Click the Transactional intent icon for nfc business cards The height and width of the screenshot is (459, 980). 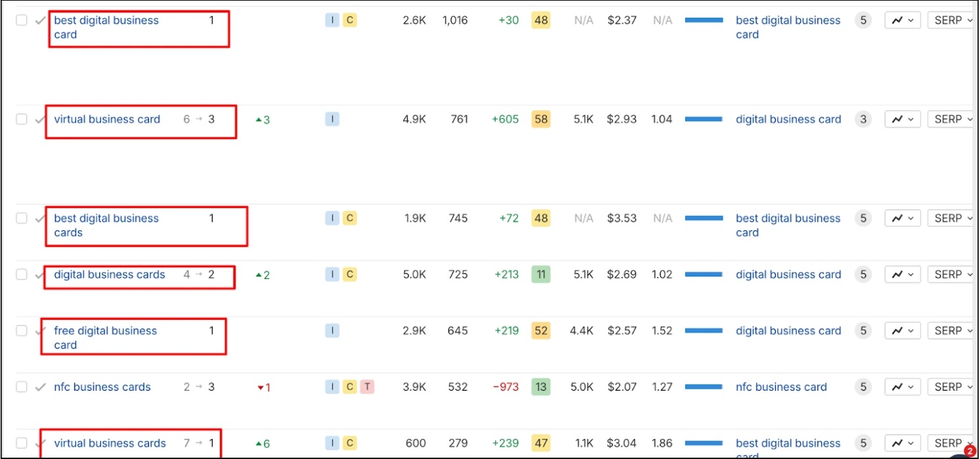368,387
